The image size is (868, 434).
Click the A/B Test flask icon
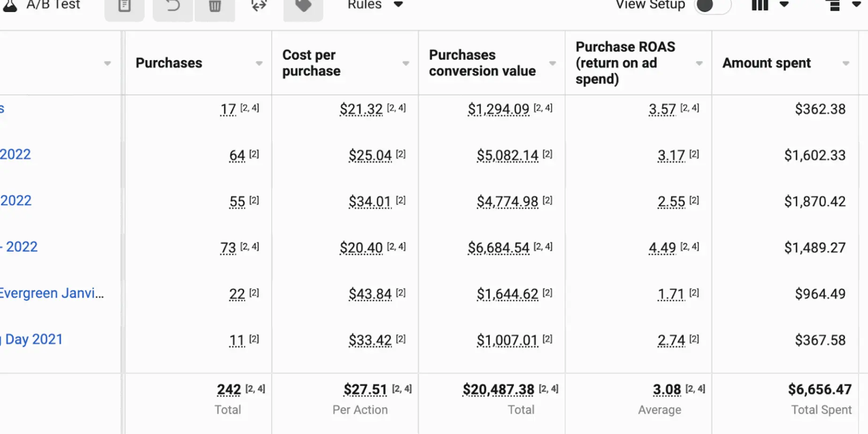(10, 6)
